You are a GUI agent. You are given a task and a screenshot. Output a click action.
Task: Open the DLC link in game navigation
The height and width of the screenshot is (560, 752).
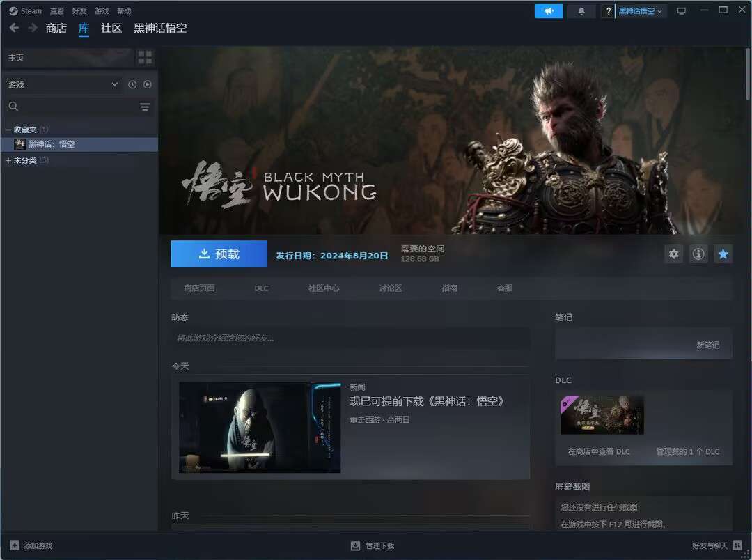261,288
